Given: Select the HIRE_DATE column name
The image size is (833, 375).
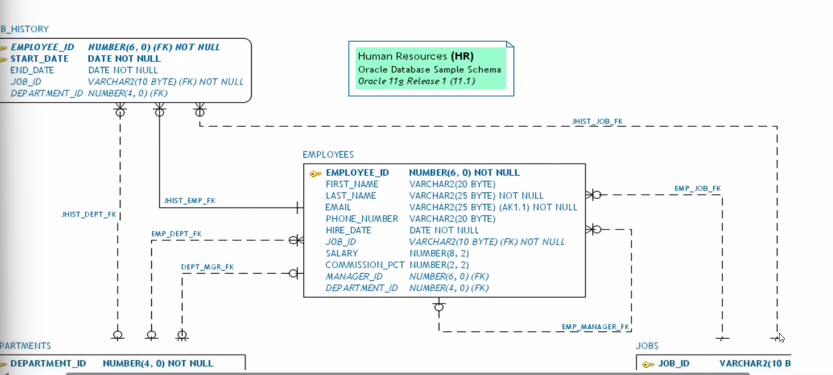Looking at the screenshot, I should point(348,231).
